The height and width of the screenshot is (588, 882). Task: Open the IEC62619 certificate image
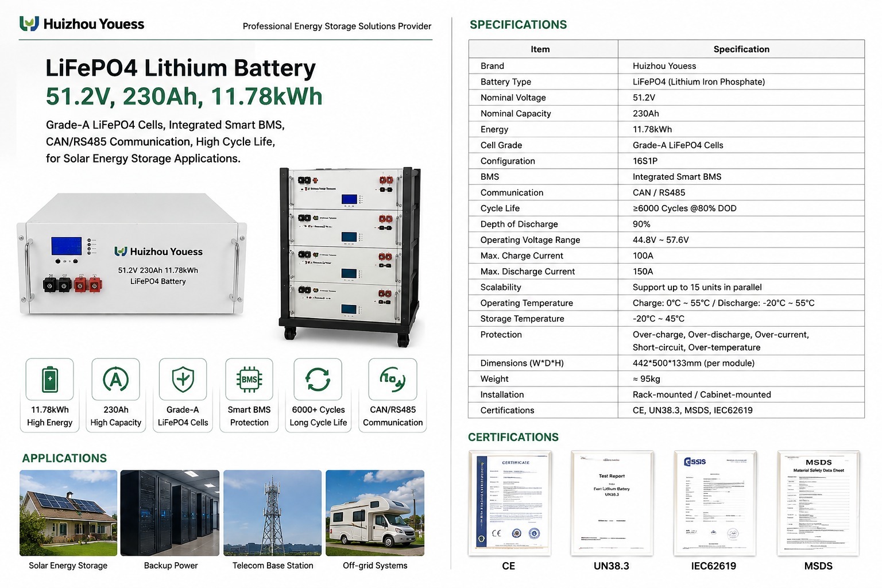pos(714,503)
